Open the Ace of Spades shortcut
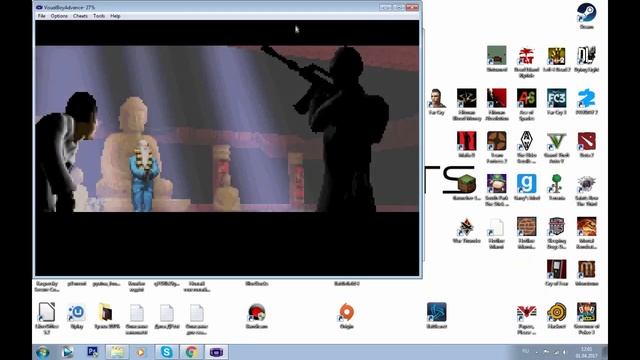Image resolution: width=640 pixels, height=360 pixels. (x=527, y=104)
